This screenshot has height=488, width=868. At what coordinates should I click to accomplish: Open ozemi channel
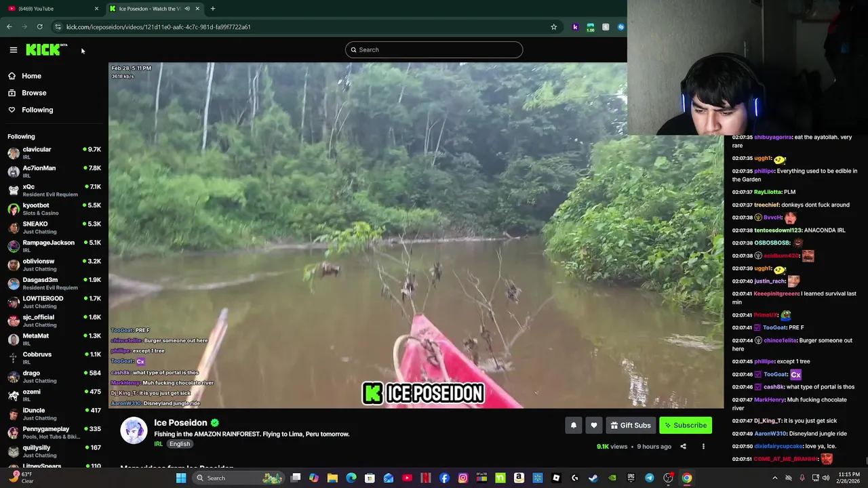(54, 395)
